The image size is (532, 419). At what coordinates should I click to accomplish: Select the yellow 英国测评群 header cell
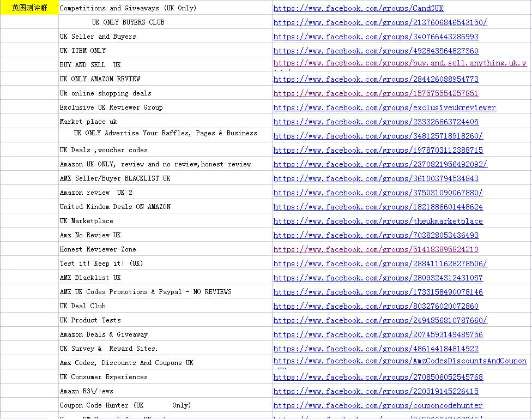pos(29,8)
